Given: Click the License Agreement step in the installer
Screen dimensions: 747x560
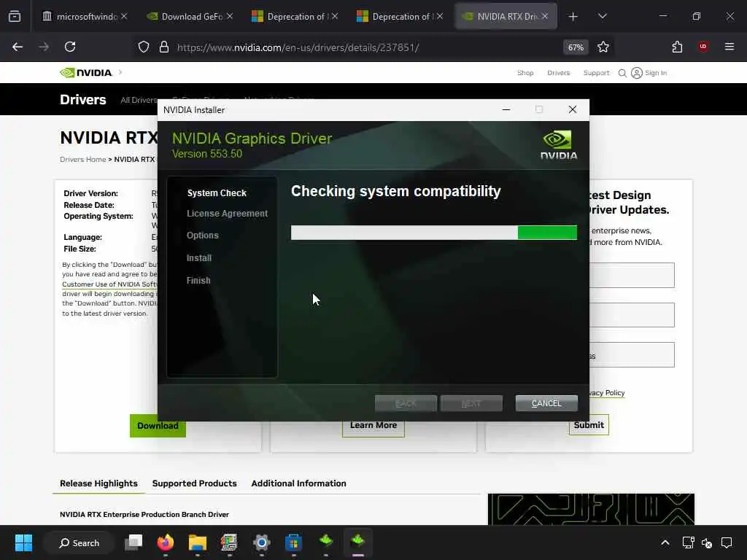Looking at the screenshot, I should click(228, 214).
